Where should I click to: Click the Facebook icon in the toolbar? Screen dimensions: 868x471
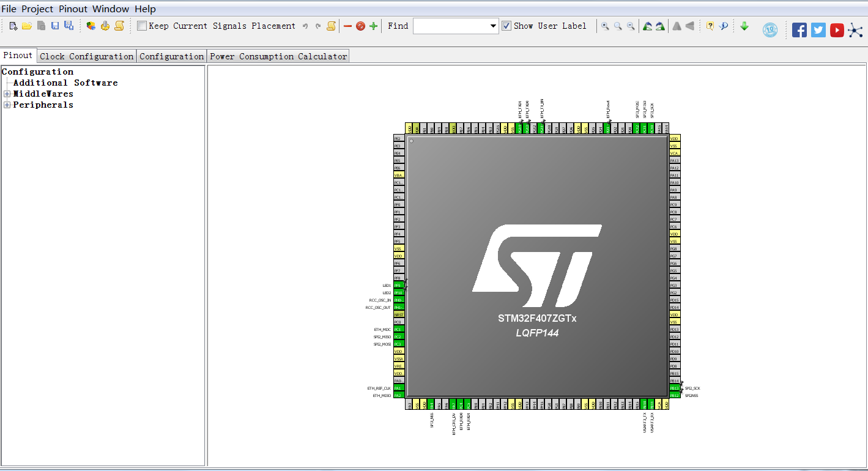point(799,29)
